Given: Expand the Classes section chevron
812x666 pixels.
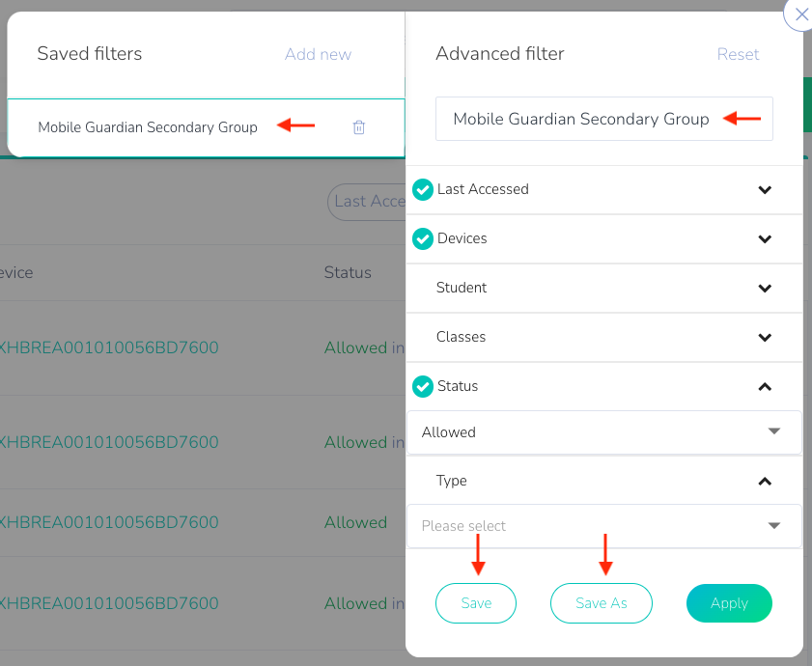Looking at the screenshot, I should click(765, 337).
